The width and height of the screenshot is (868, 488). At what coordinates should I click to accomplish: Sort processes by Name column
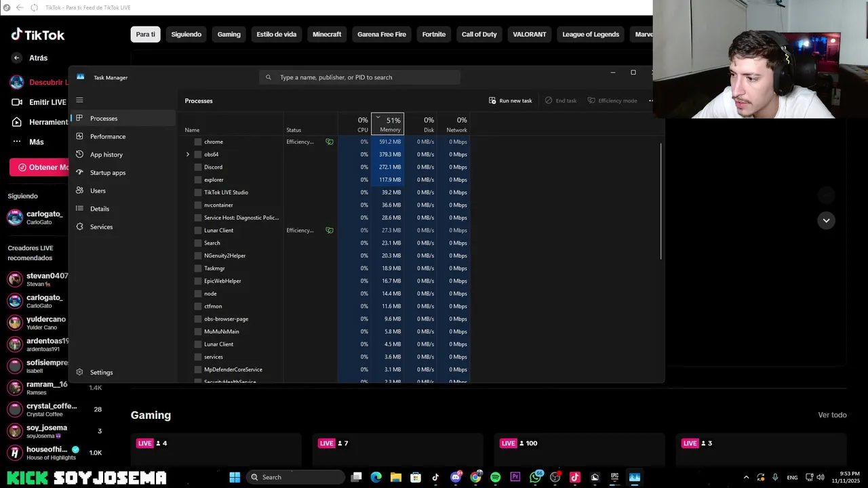[231, 124]
